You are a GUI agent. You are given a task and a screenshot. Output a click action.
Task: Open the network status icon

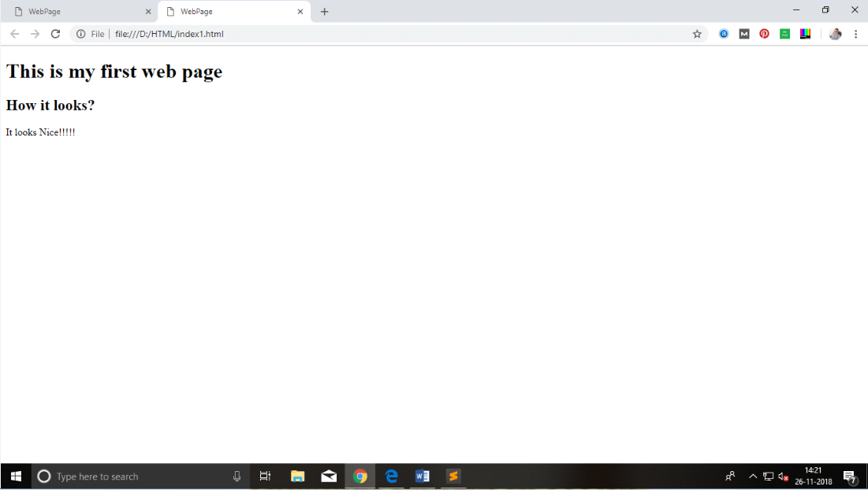(769, 476)
